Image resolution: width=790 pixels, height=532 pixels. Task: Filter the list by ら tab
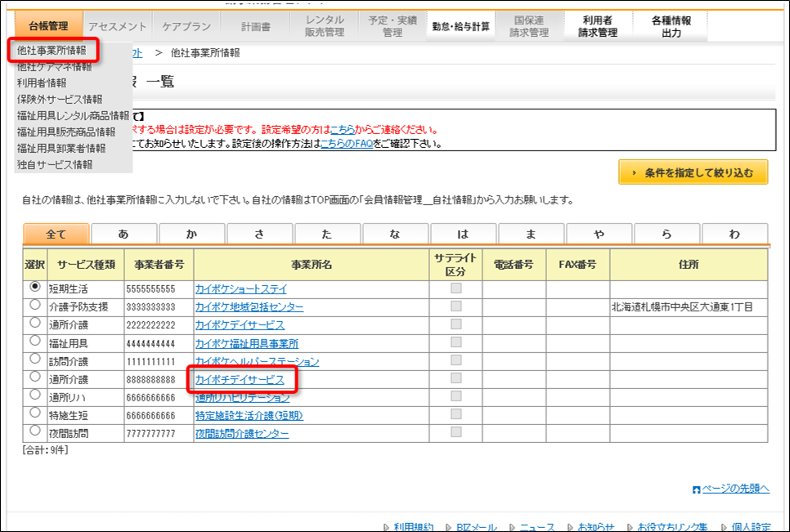667,234
